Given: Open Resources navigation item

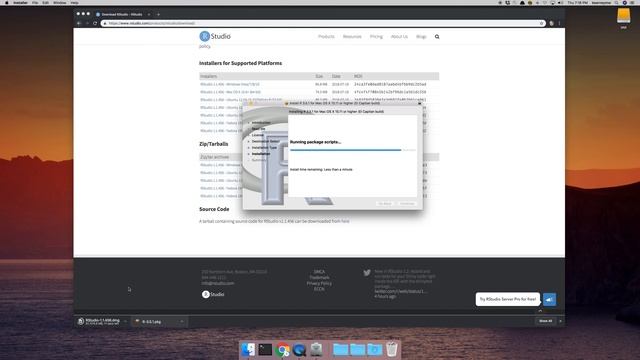Looking at the screenshot, I should coord(352,37).
